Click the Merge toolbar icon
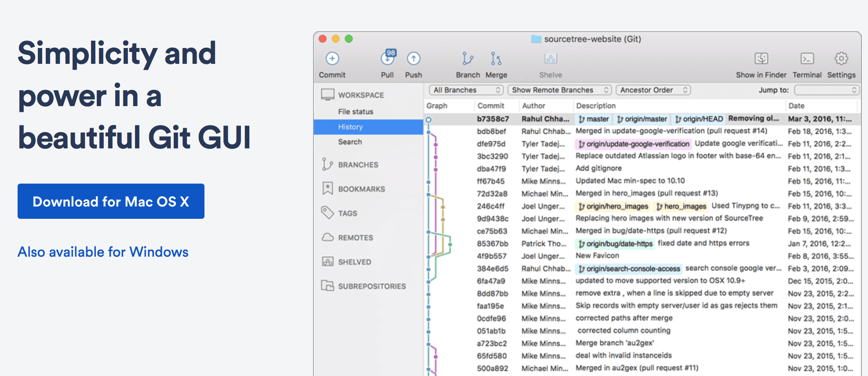This screenshot has height=376, width=868. tap(496, 58)
